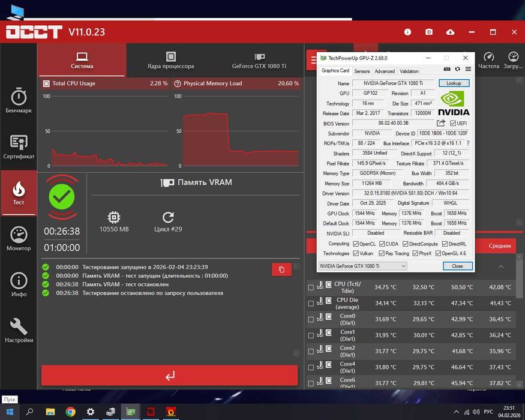Open the Sensors tab in GPU-Z
Screen dimensions: 525x420
pos(362,71)
